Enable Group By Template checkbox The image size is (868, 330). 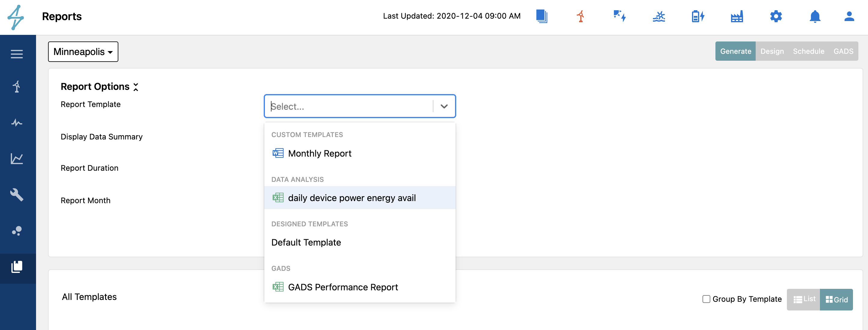706,299
